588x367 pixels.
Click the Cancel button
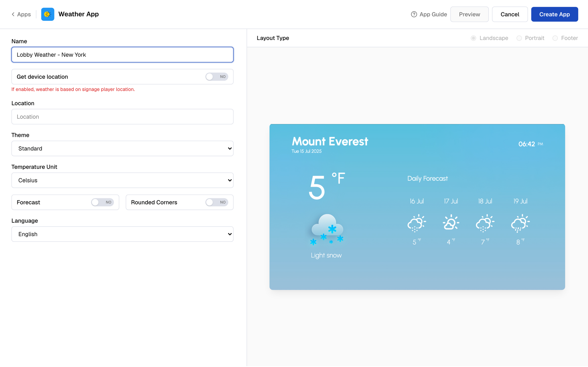(510, 14)
